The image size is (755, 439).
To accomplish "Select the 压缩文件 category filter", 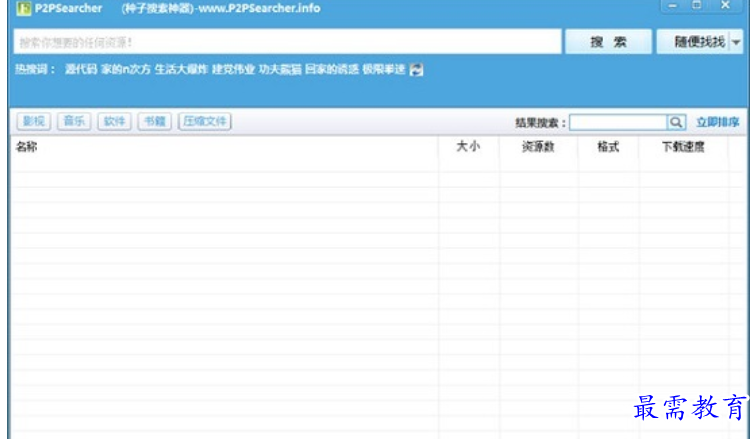I will 205,121.
